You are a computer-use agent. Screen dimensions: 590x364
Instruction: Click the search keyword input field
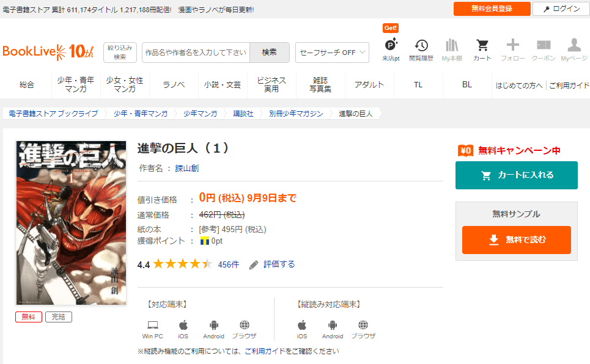(x=196, y=53)
